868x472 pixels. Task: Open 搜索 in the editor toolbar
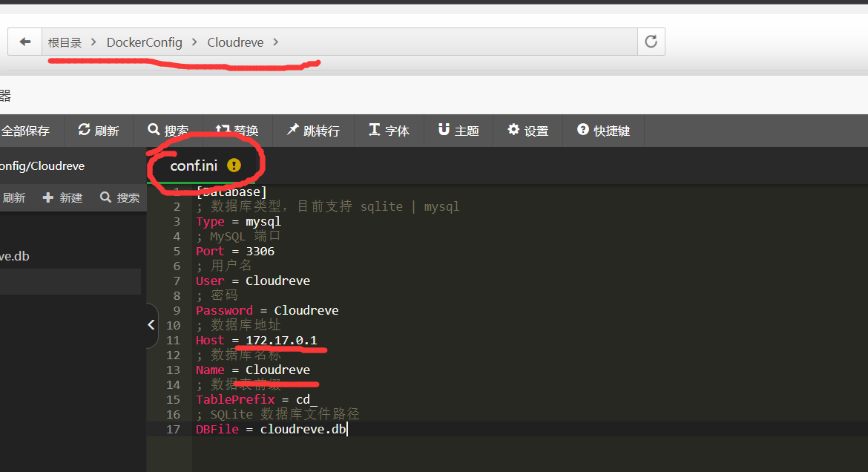168,131
